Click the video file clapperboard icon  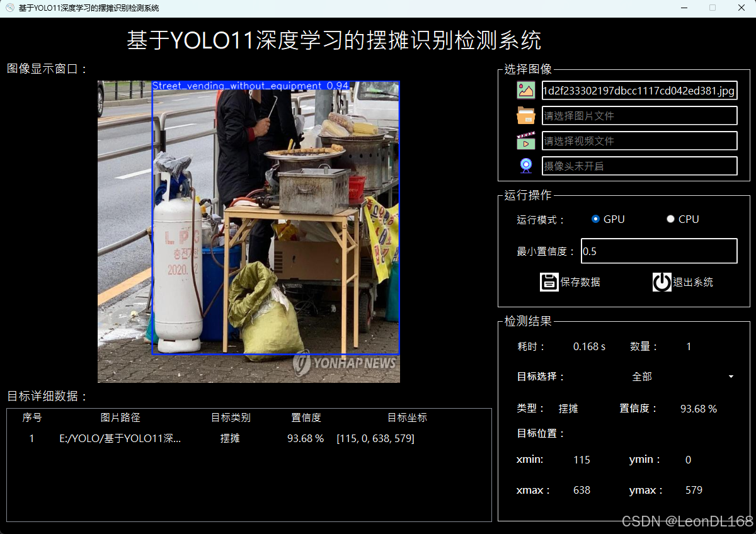[526, 140]
